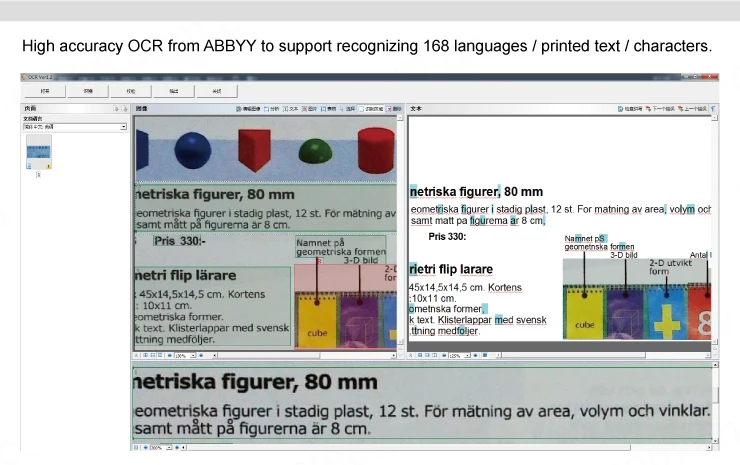Select the page 1 thumbnail
Viewport: 740px width, 465px height.
(x=39, y=152)
